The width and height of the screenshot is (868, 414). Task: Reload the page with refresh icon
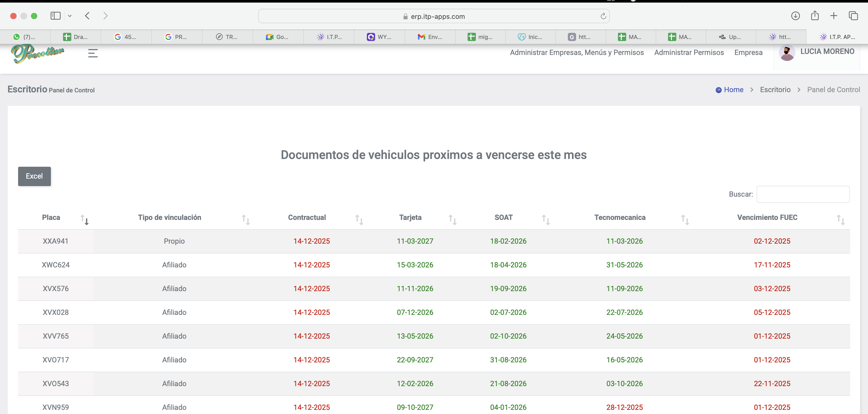(x=603, y=16)
